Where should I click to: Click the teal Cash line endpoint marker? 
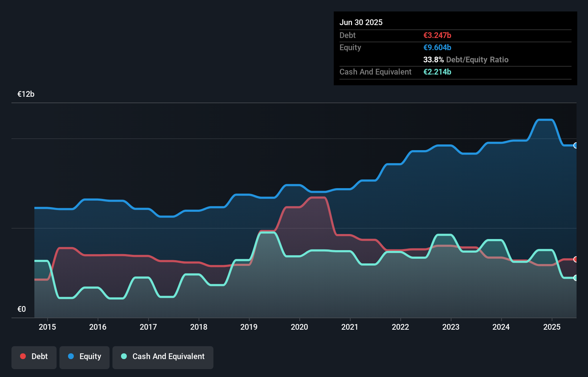575,278
